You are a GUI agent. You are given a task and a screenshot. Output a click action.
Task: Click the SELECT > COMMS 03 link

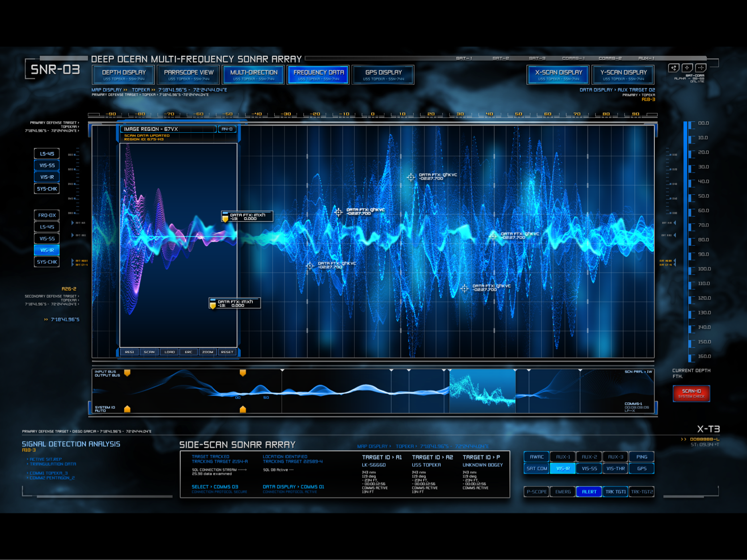pyautogui.click(x=215, y=487)
